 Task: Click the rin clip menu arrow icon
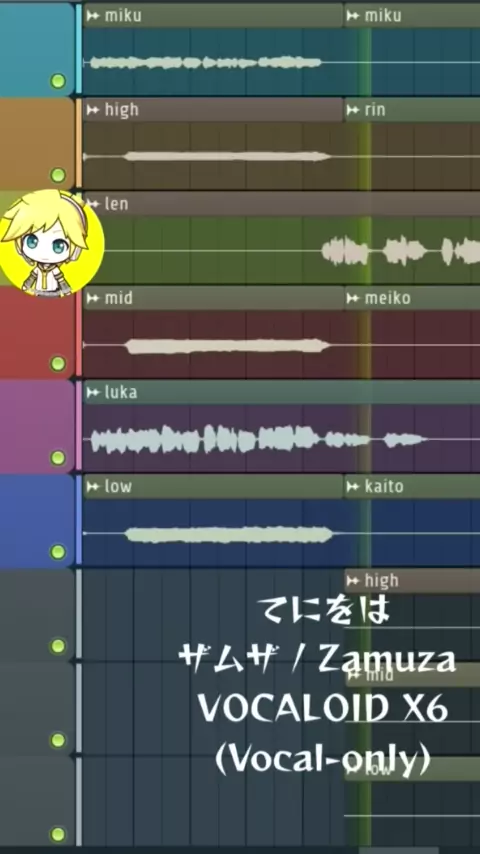(x=353, y=110)
